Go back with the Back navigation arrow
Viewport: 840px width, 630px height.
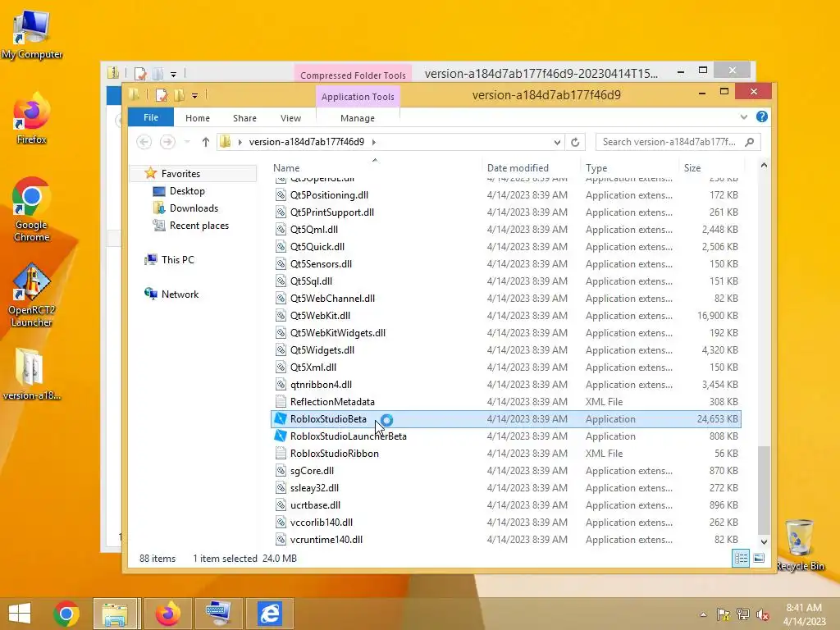[x=144, y=142]
